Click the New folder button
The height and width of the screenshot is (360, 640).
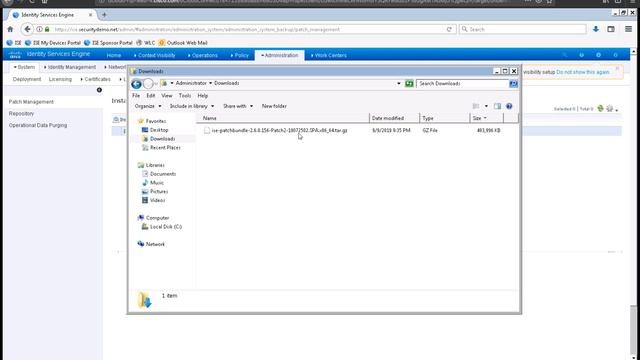[274, 106]
